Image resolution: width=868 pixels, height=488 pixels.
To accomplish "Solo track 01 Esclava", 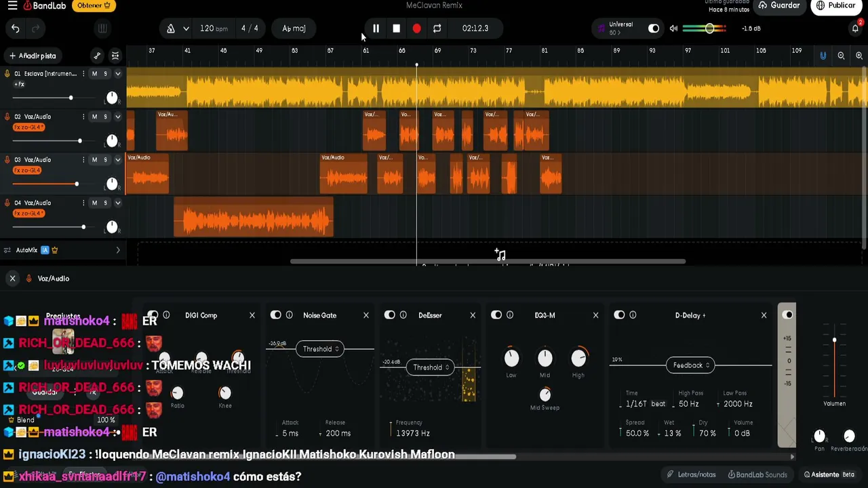I will pos(105,73).
